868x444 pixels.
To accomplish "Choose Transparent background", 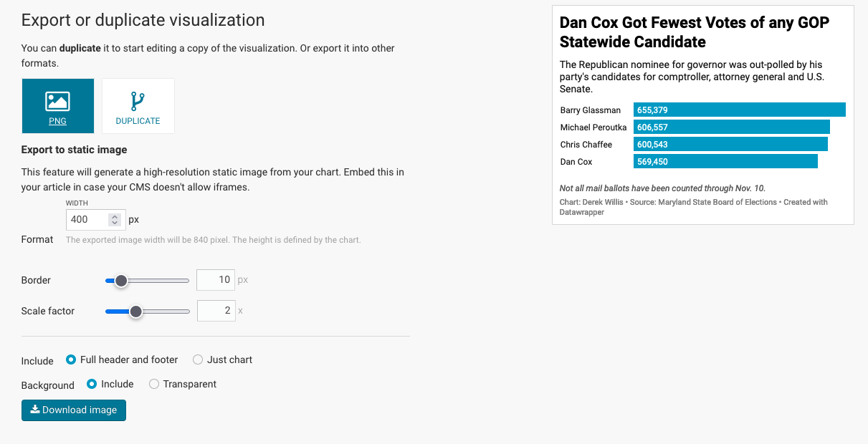I will coord(153,384).
